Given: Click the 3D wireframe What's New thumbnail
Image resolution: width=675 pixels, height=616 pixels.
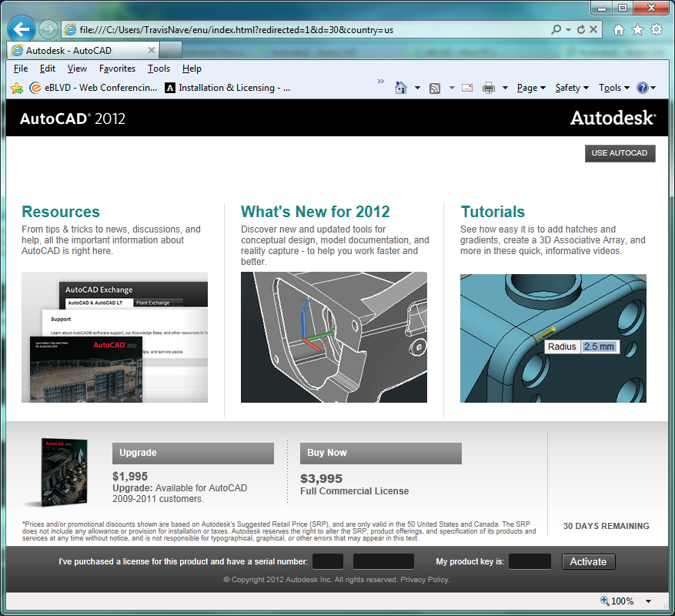Looking at the screenshot, I should [334, 337].
